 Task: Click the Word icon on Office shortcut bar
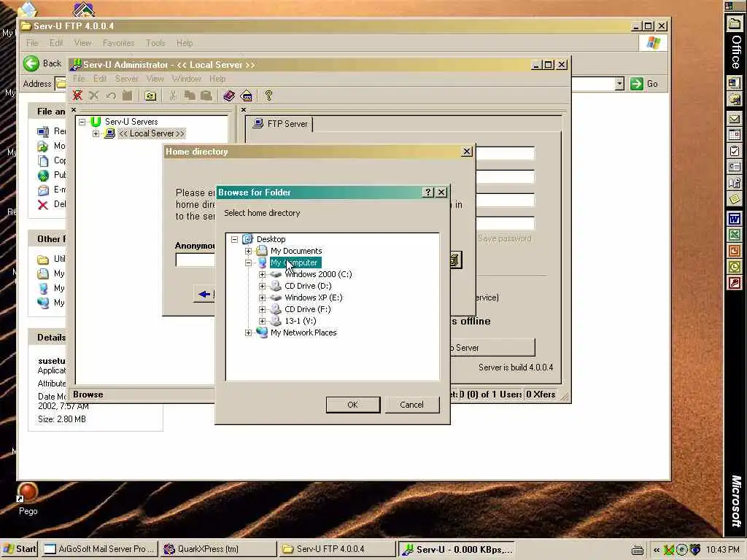click(x=734, y=219)
